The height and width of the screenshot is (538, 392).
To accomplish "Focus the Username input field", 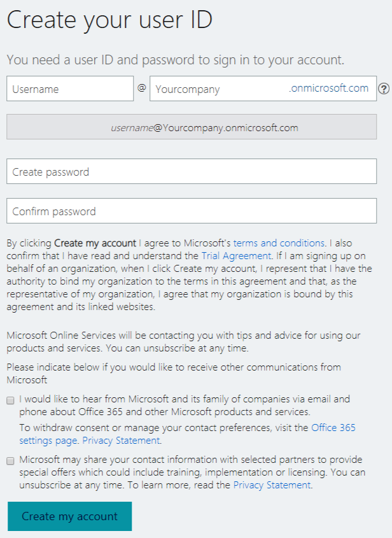I will coord(70,88).
